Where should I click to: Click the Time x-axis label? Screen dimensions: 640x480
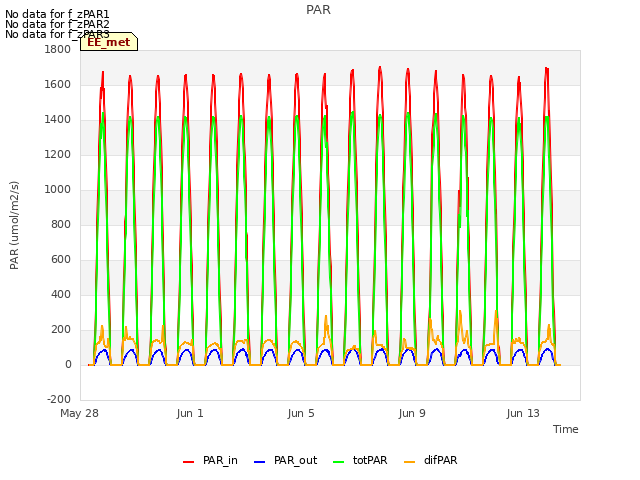pyautogui.click(x=566, y=429)
